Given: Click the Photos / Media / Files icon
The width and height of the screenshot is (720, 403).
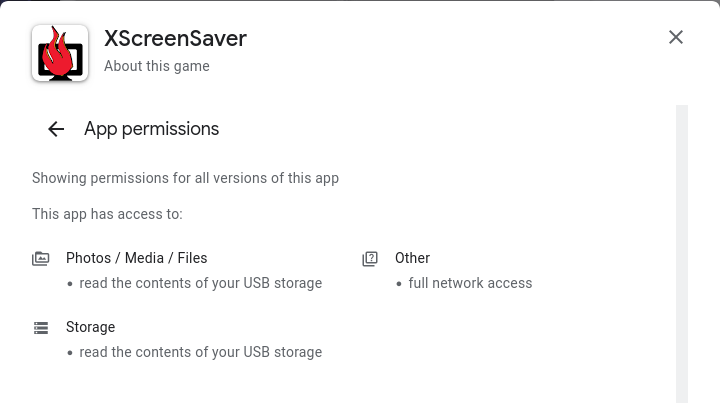Looking at the screenshot, I should [41, 258].
